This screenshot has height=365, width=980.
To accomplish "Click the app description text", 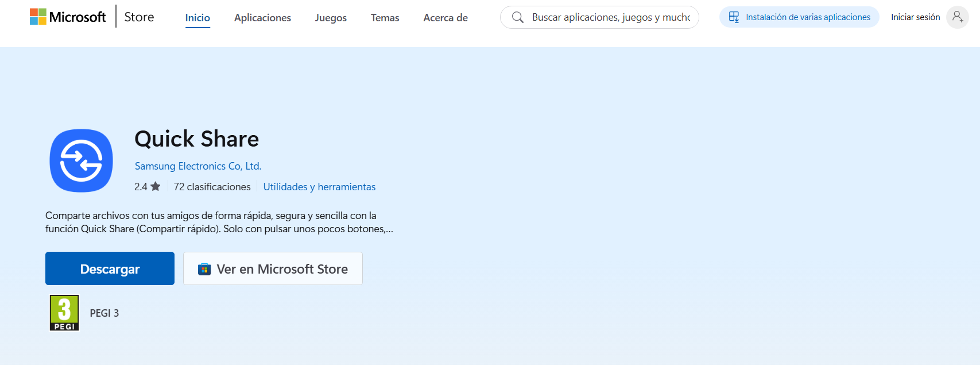I will click(219, 222).
